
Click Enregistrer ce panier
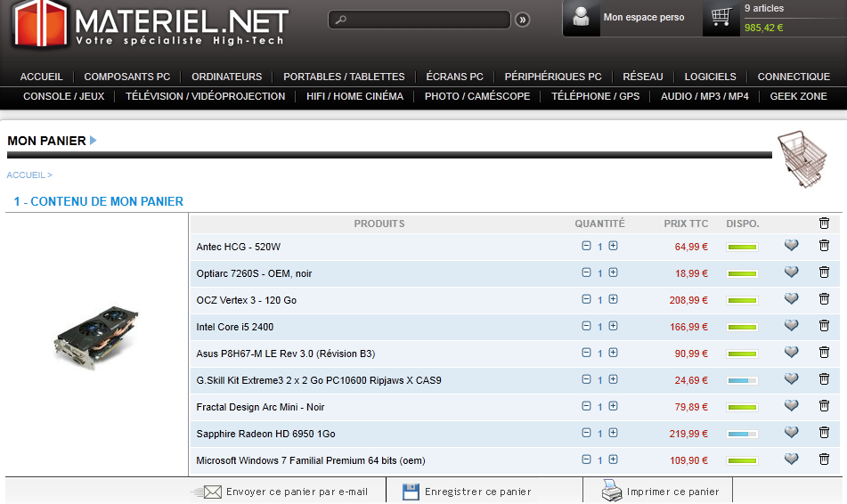pos(468,492)
